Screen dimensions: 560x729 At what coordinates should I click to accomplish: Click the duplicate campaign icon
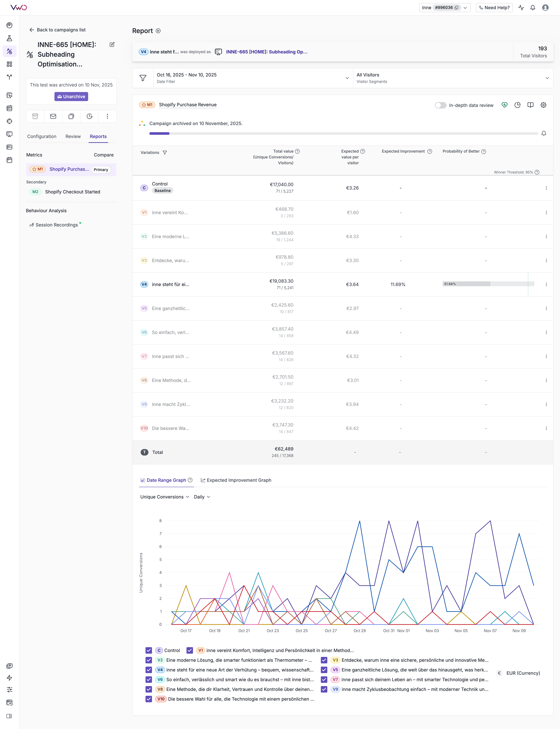pos(71,116)
